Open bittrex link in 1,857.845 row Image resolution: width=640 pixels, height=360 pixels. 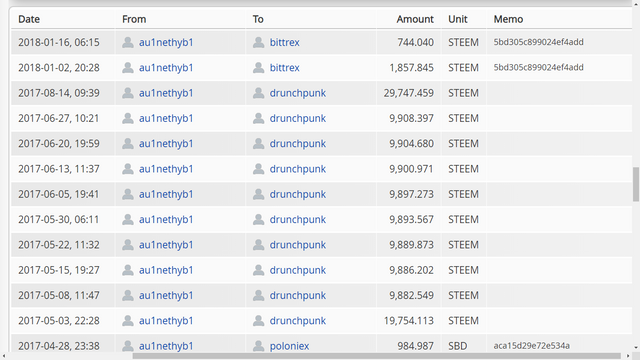[x=284, y=67]
